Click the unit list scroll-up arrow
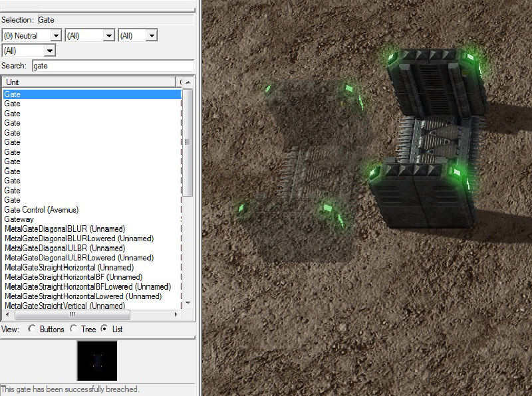 [188, 82]
